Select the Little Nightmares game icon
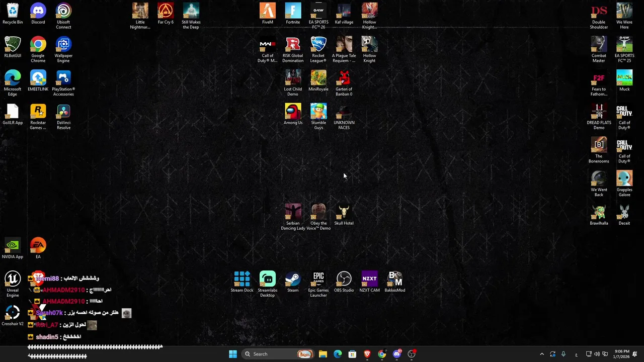This screenshot has width=644, height=362. click(140, 16)
